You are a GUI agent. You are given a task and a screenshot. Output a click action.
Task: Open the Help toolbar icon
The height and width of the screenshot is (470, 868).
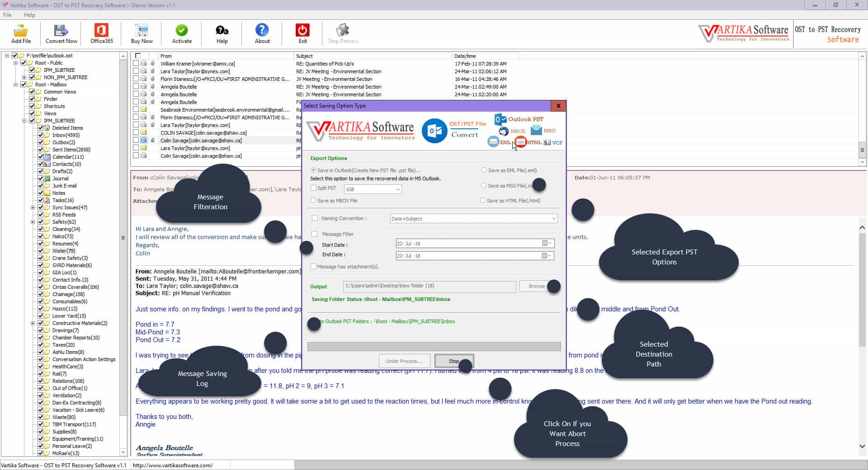[222, 30]
